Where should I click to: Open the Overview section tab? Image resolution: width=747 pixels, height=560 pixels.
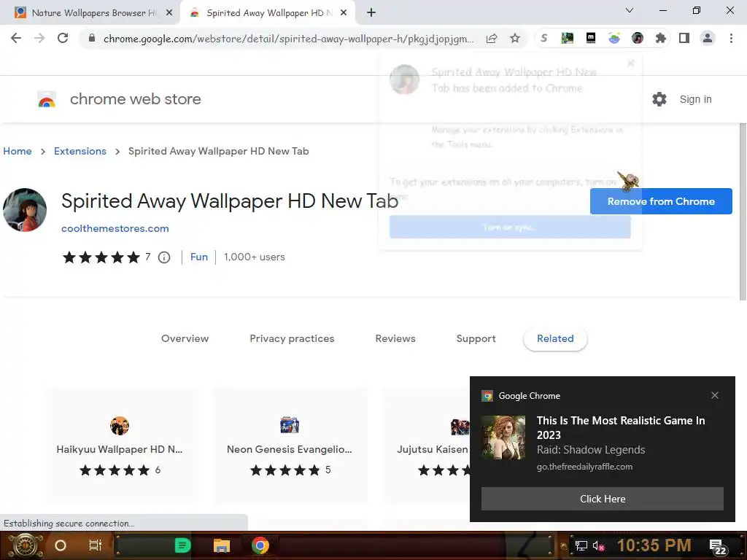(185, 338)
